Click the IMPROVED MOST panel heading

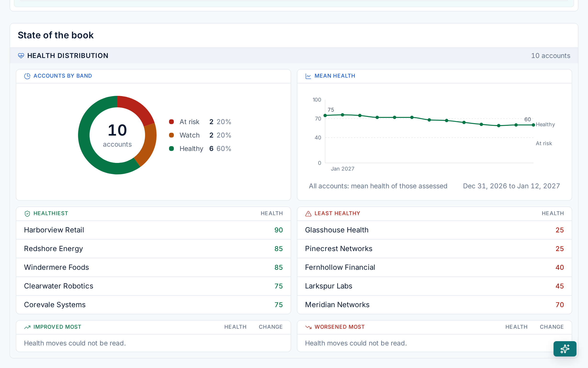click(x=57, y=327)
